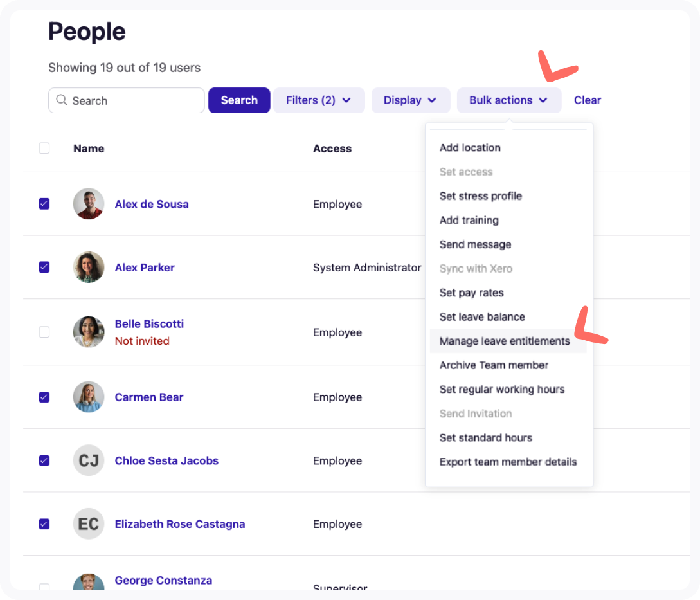This screenshot has width=700, height=600.
Task: Click Belle Biscotti's avatar image
Action: click(x=89, y=332)
